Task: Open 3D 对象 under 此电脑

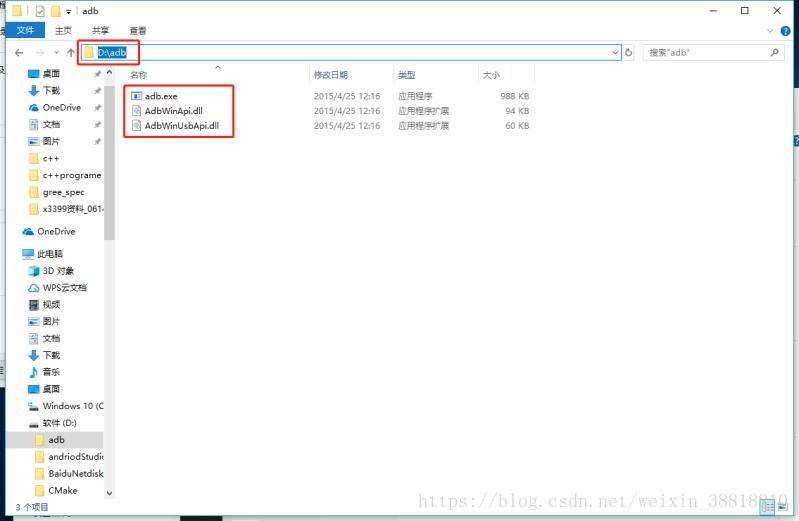Action: [x=58, y=271]
